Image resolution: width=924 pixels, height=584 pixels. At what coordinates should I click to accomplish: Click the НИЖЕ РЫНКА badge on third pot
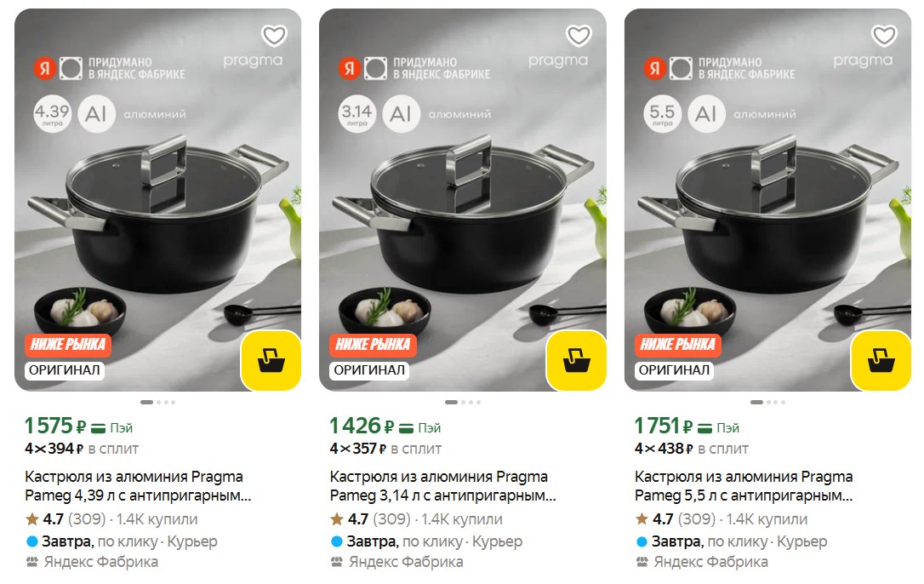point(677,345)
